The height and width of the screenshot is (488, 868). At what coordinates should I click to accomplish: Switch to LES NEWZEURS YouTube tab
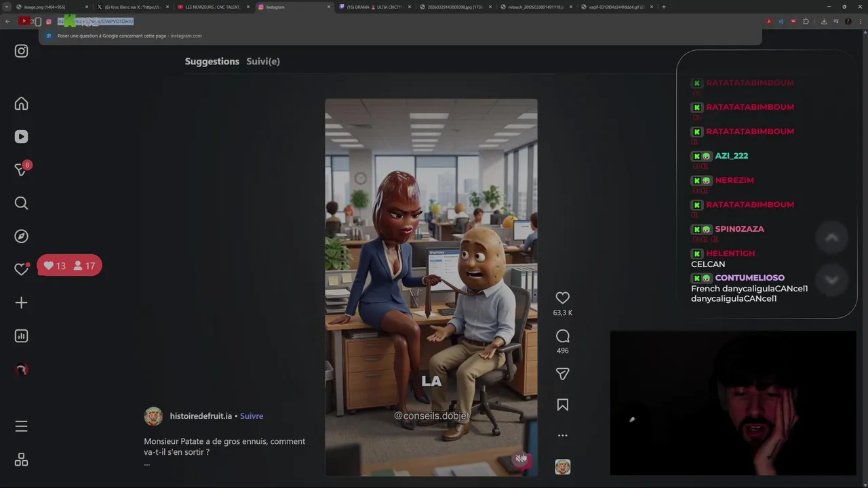[213, 7]
